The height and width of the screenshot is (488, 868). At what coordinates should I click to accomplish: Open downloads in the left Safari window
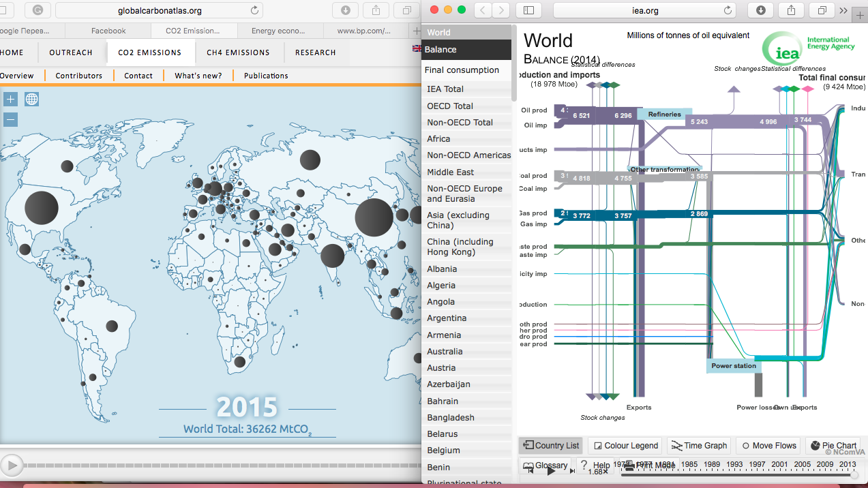coord(346,10)
